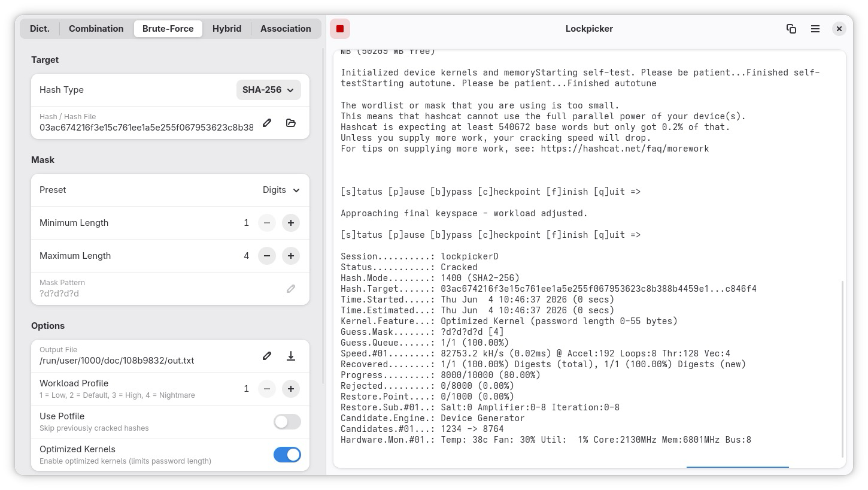Viewport: 868px width, 490px height.
Task: Click the 'Session..........: lockpickerD' line
Action: click(x=420, y=256)
